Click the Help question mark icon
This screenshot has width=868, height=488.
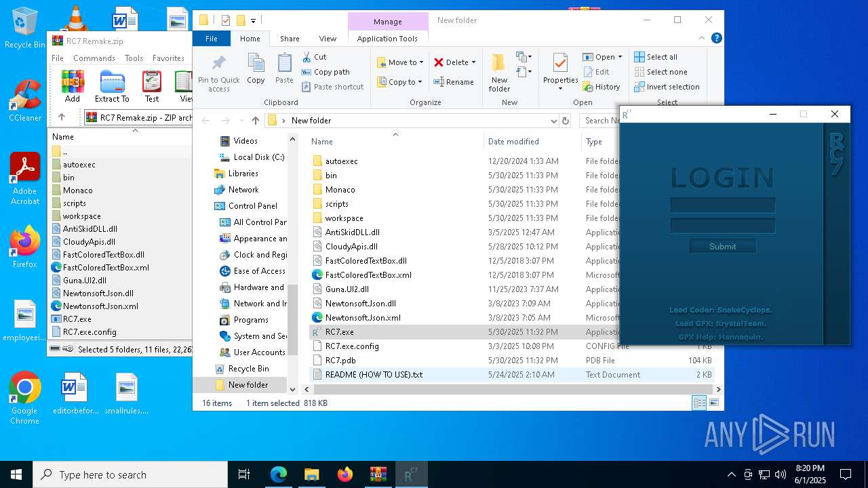716,39
